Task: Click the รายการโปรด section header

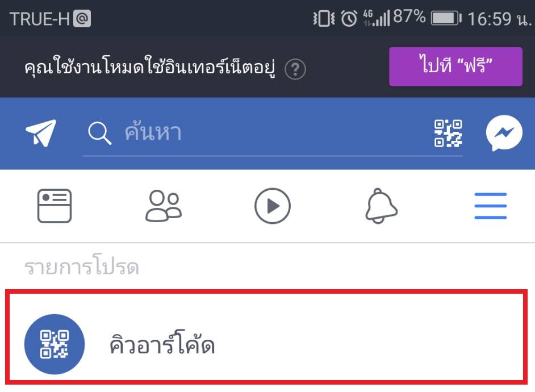Action: tap(82, 266)
